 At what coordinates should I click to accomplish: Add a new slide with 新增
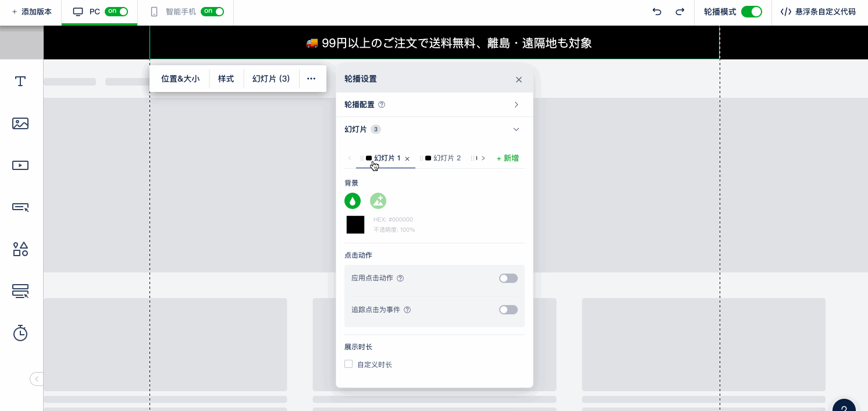507,158
